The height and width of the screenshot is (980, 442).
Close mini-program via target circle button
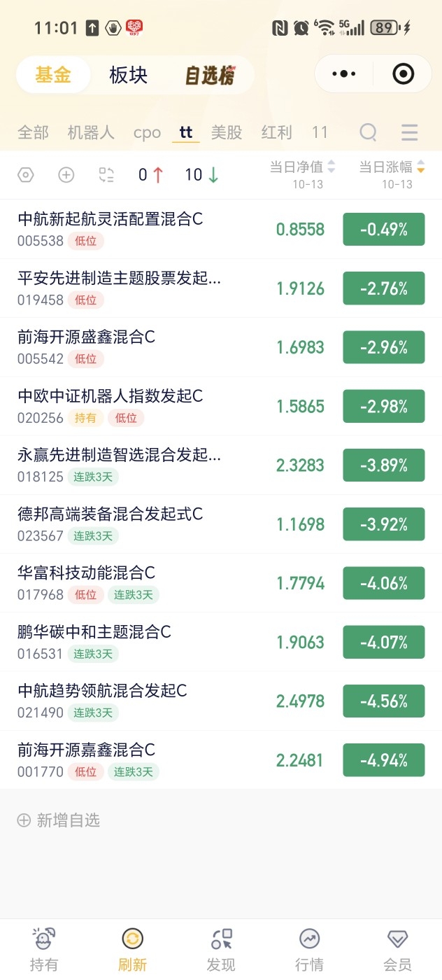point(404,73)
